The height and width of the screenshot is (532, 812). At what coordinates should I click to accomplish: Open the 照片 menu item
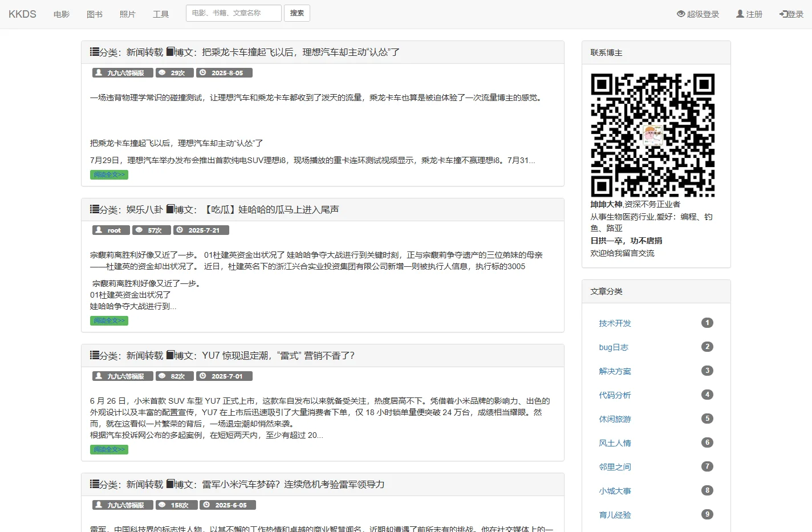[x=128, y=14]
